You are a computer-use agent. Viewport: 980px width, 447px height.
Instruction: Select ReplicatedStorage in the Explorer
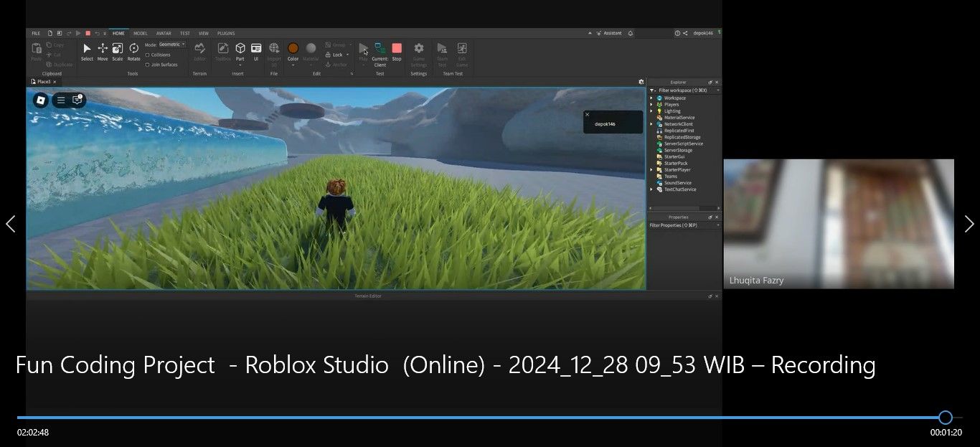(x=682, y=137)
